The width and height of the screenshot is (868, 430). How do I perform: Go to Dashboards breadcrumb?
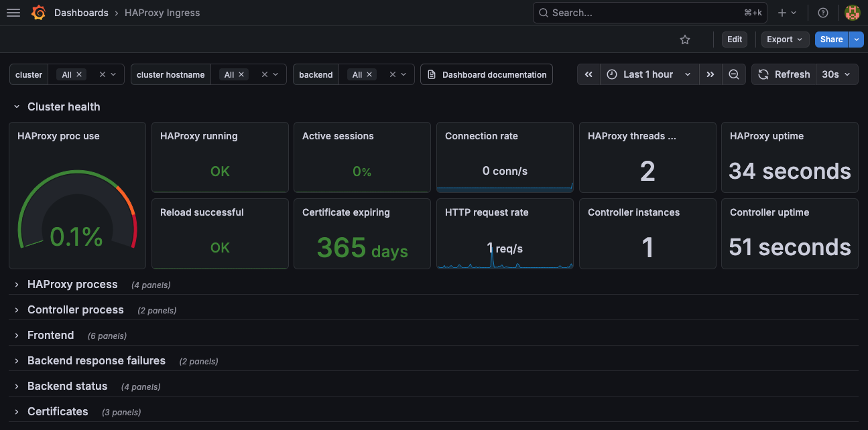click(81, 13)
